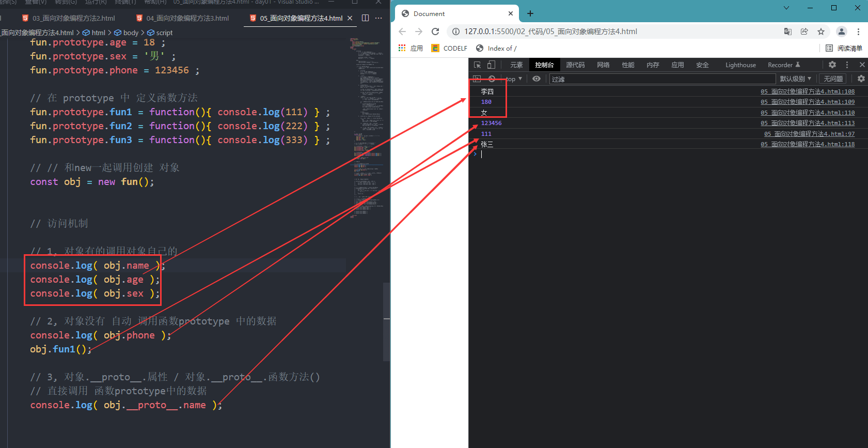Image resolution: width=868 pixels, height=448 pixels.
Task: Switch to the 控制台 tab
Action: [544, 65]
